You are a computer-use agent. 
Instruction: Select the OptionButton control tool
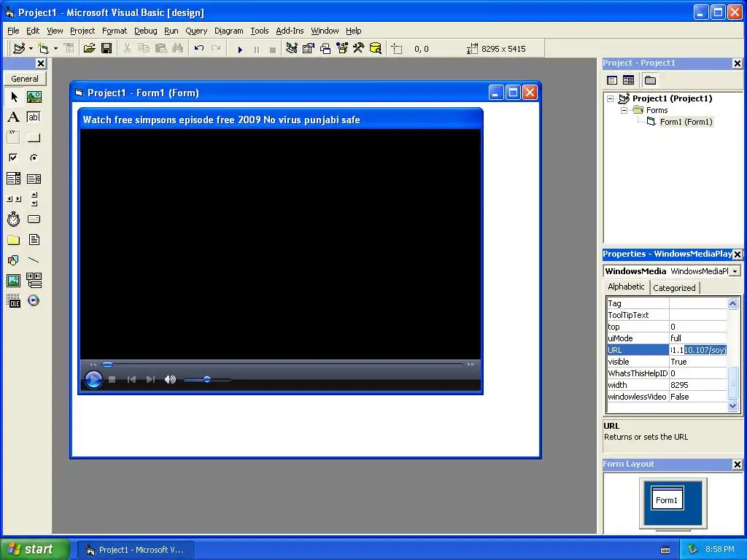coord(34,157)
